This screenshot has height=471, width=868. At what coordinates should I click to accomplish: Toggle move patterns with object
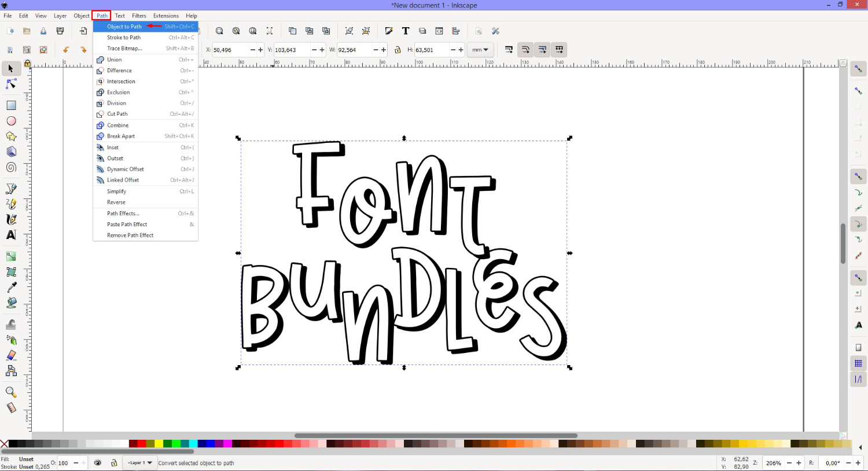tap(559, 50)
